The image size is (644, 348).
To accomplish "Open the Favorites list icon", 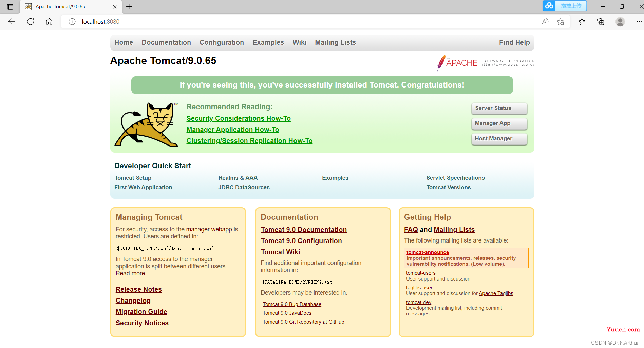I will click(582, 22).
